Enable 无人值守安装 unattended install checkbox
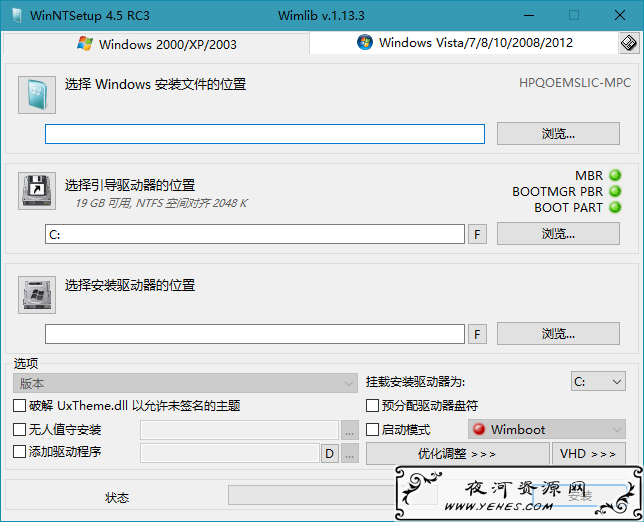The width and height of the screenshot is (644, 522). [x=19, y=430]
